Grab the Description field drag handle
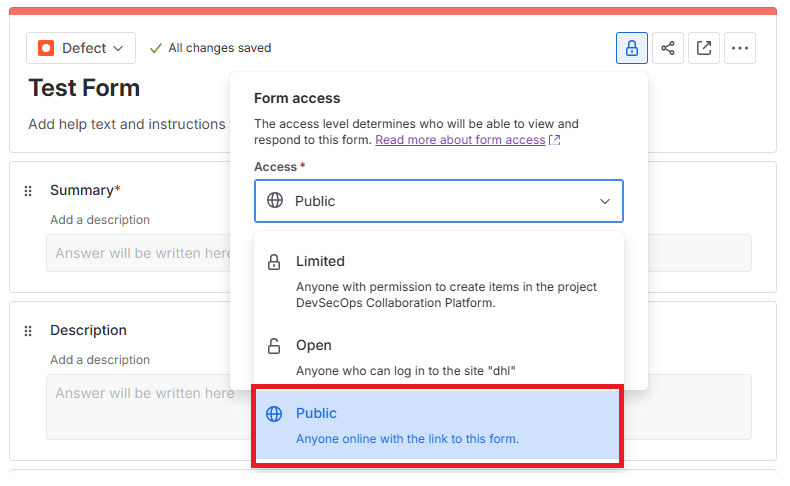The image size is (790, 486). click(x=28, y=330)
